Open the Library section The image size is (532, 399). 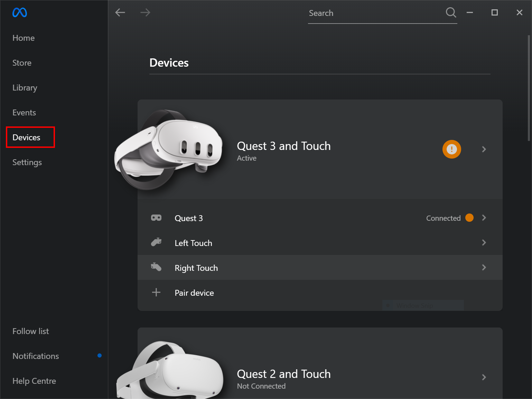coord(25,88)
